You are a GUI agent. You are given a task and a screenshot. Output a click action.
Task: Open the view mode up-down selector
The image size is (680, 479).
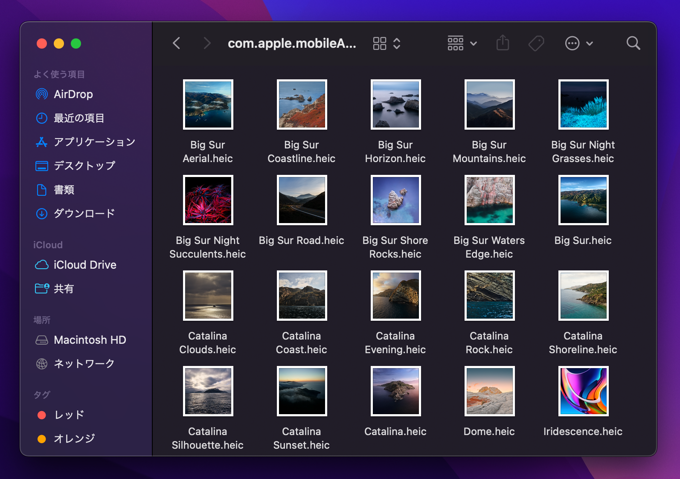397,43
